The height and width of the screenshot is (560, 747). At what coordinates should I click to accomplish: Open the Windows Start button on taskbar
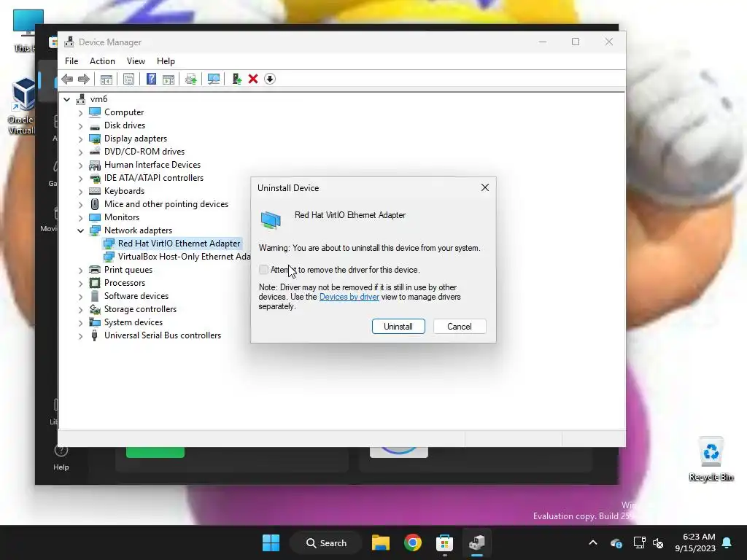click(271, 542)
